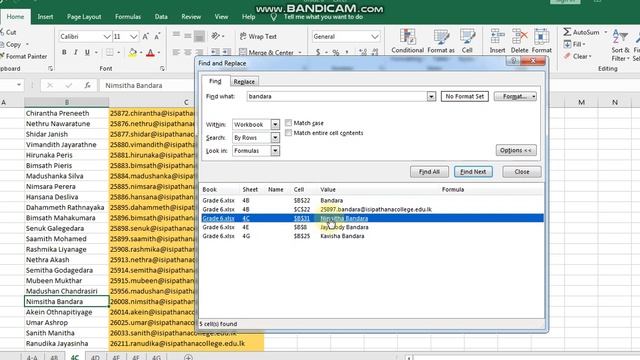Click column header M

click(x=581, y=102)
